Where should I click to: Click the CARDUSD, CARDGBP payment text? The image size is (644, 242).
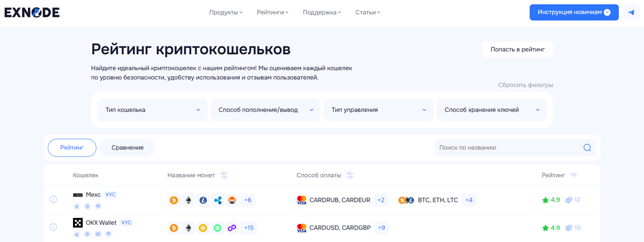coord(340,228)
